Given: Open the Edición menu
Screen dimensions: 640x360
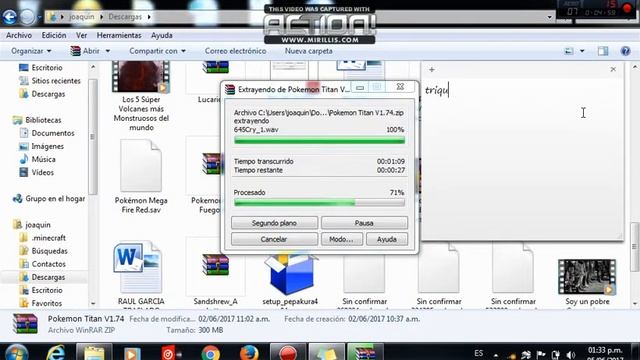Looking at the screenshot, I should 54,36.
